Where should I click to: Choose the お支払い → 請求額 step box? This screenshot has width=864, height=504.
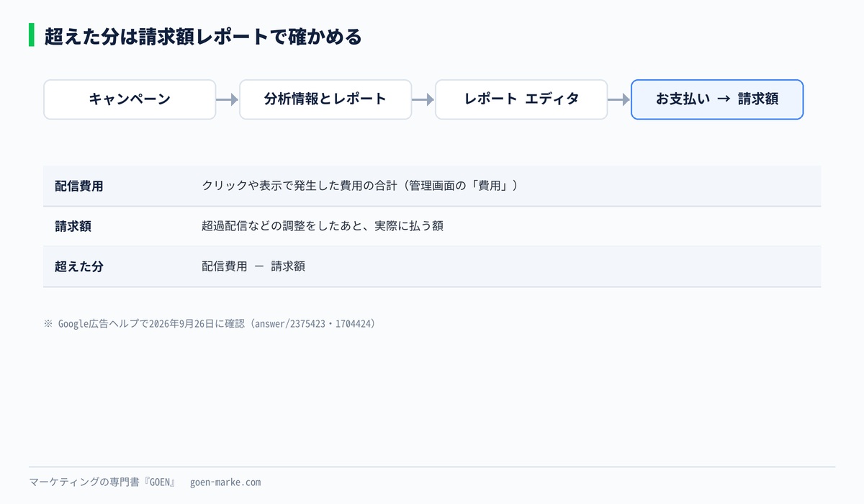(717, 99)
